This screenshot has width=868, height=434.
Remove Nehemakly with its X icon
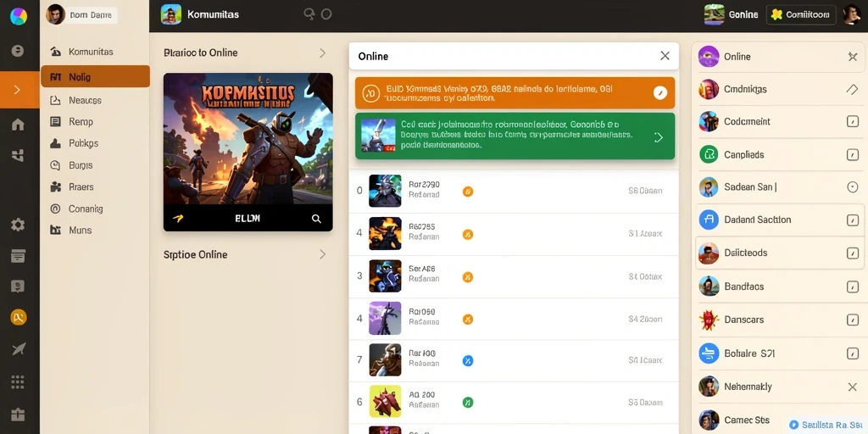pos(853,387)
